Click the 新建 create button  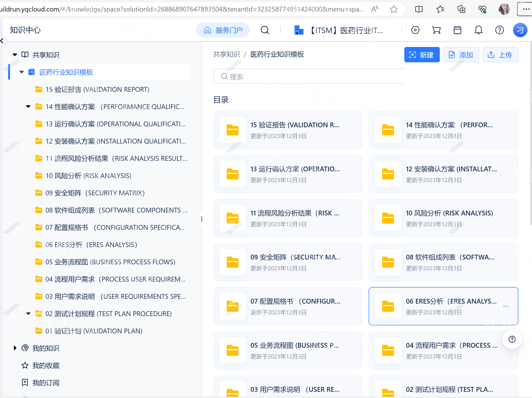tap(422, 55)
